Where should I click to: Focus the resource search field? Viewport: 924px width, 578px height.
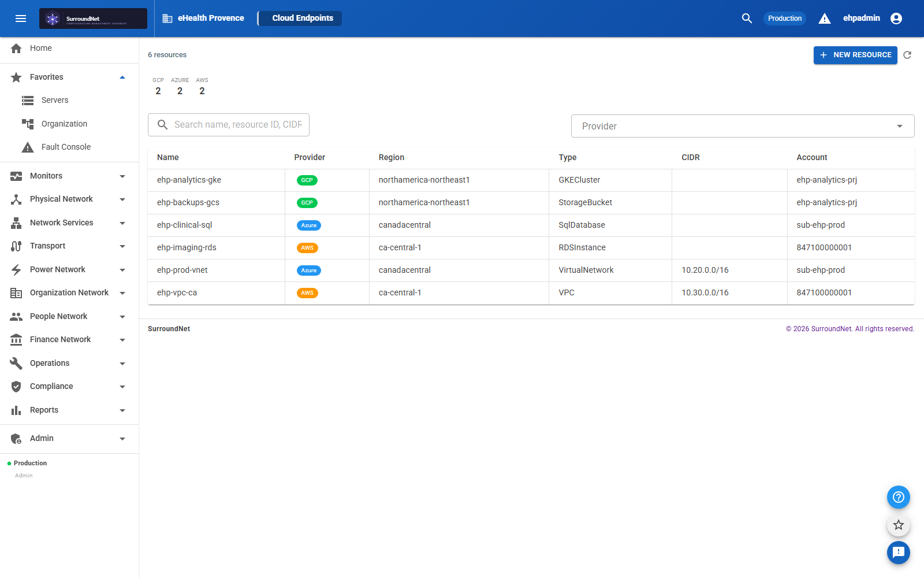point(229,125)
